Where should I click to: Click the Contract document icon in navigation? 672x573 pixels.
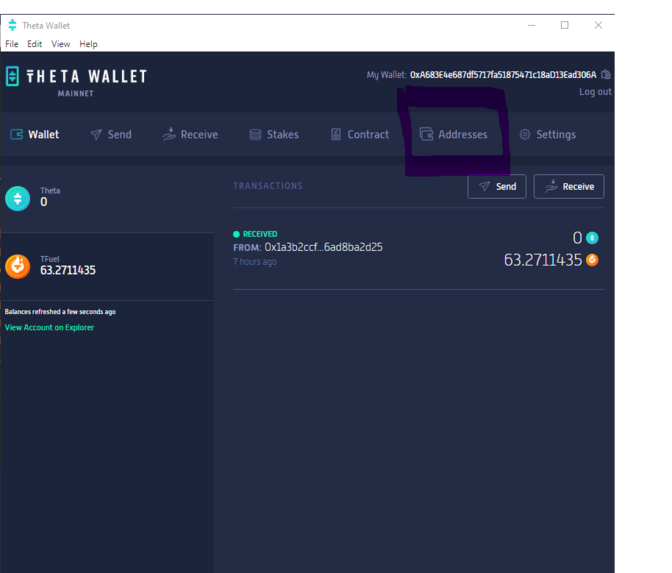[x=336, y=135]
